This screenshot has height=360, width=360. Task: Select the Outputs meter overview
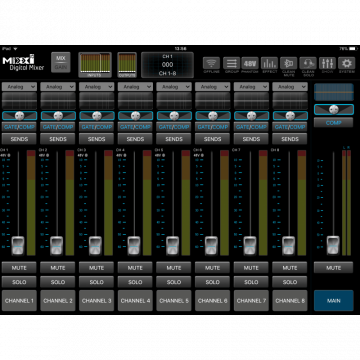127,65
